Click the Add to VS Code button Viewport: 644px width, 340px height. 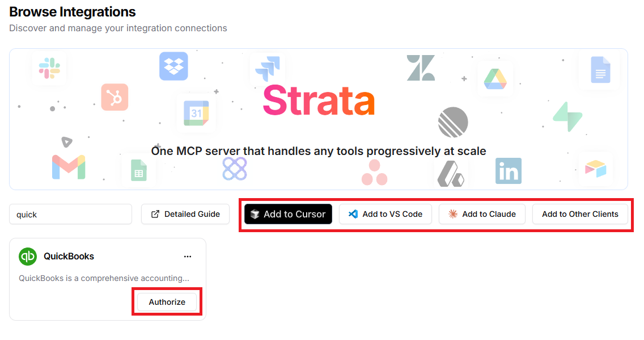point(385,214)
